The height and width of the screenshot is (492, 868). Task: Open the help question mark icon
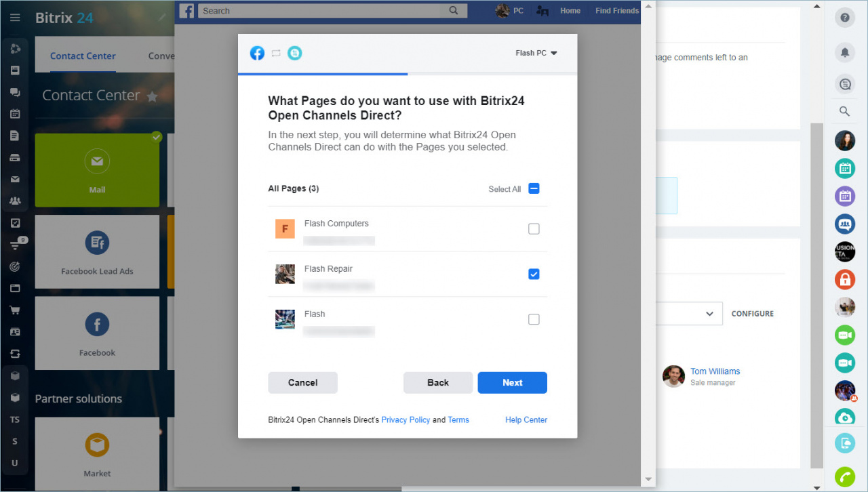coord(845,18)
